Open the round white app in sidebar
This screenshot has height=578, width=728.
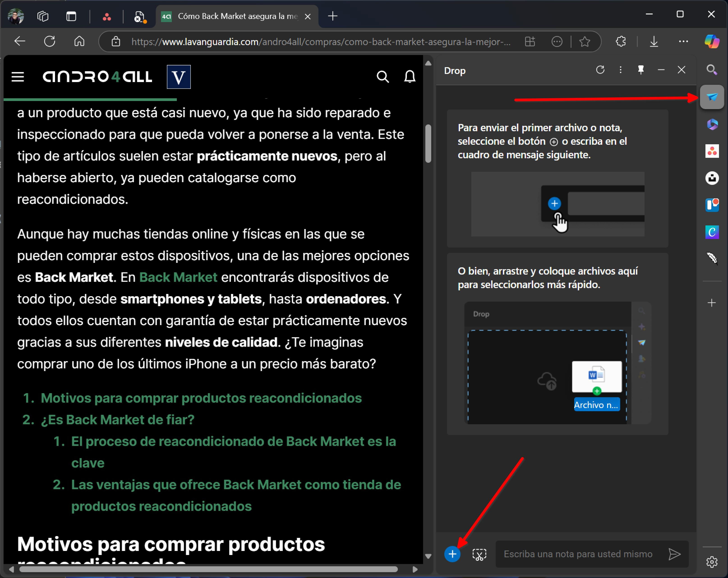click(x=712, y=178)
